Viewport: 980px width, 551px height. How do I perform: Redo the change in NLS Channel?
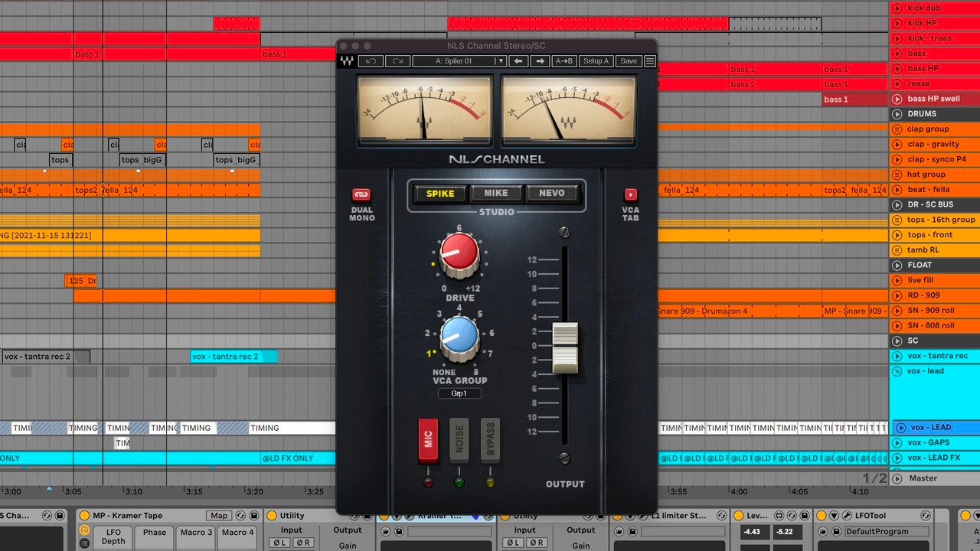coord(397,61)
